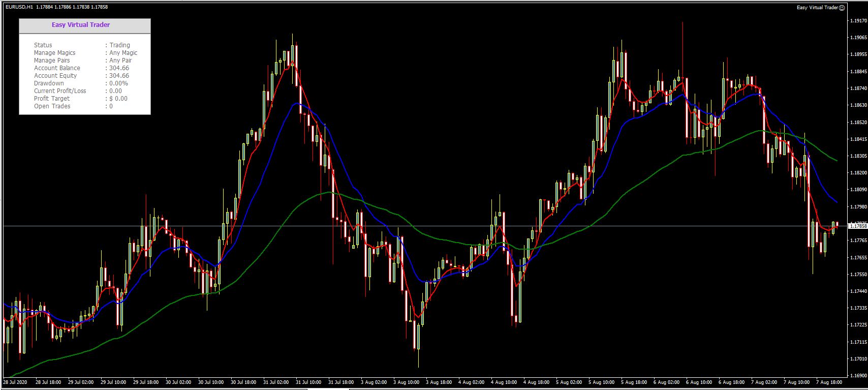Click the 30 Jul 18:00 time axis label

pyautogui.click(x=243, y=382)
